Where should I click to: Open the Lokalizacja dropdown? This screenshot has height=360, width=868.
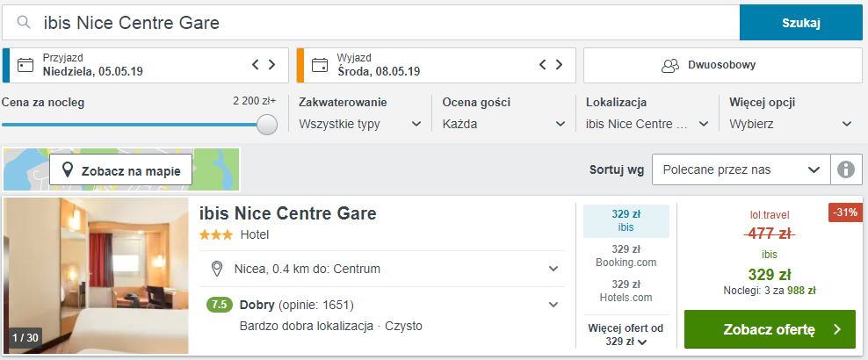point(647,124)
